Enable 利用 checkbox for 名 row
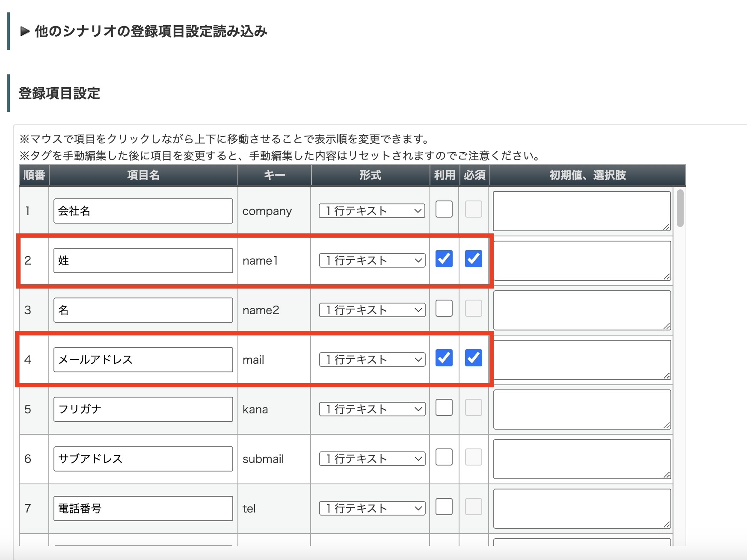The height and width of the screenshot is (560, 747). point(444,308)
